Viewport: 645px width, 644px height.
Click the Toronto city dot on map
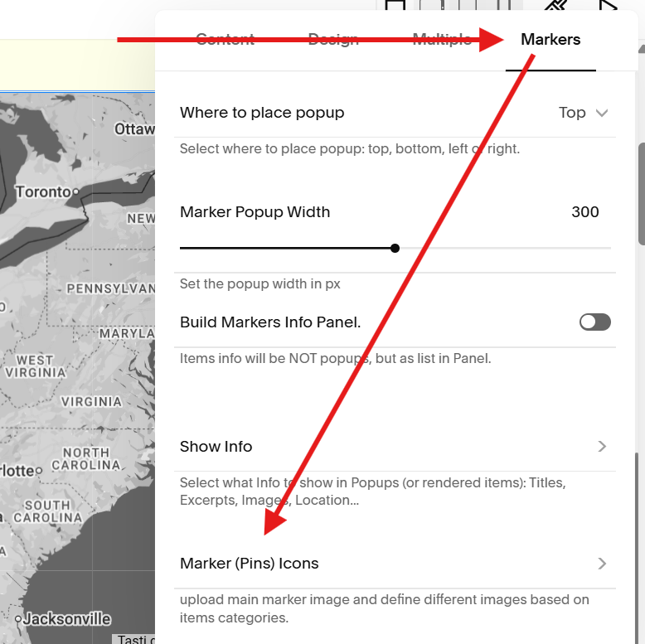coord(75,192)
